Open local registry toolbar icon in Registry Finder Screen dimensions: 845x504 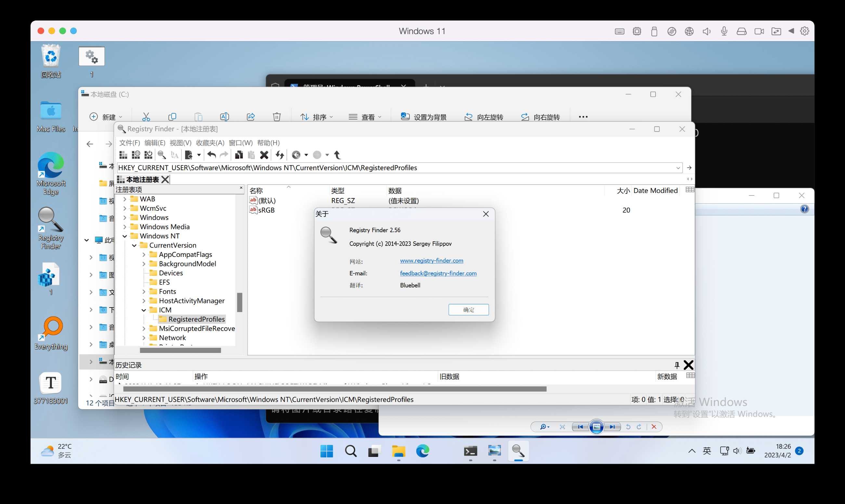pos(123,155)
